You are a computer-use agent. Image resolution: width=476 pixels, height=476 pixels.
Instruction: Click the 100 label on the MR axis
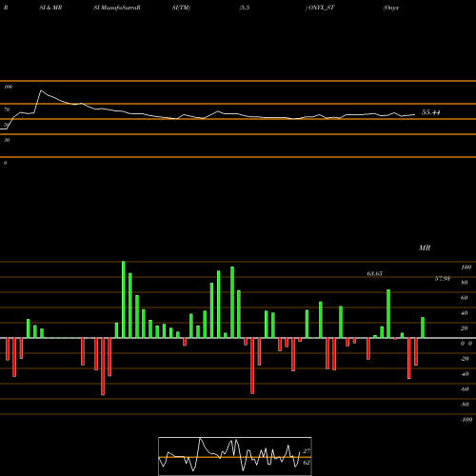[x=466, y=268]
